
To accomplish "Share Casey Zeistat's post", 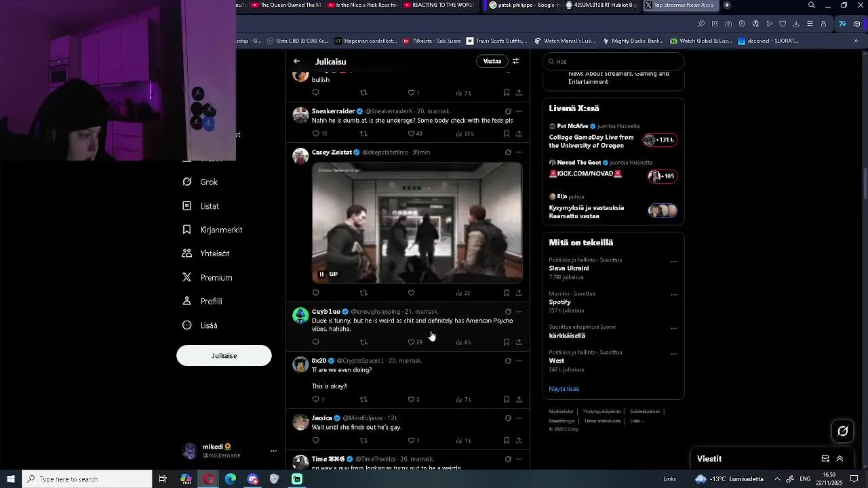I will click(x=519, y=293).
